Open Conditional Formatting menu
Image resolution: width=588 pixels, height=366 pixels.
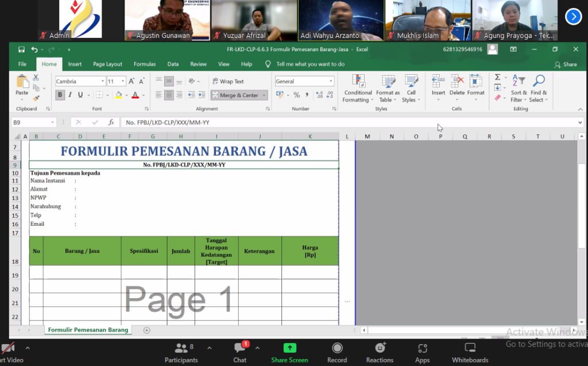(x=358, y=88)
